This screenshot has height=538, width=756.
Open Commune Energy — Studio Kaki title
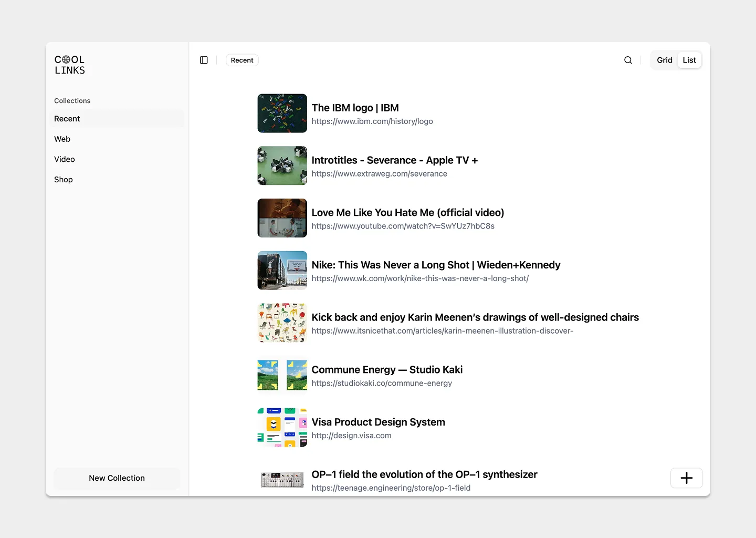click(387, 370)
